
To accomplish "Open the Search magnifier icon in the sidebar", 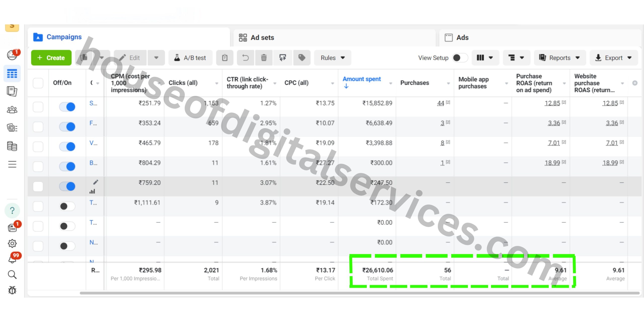I will click(x=12, y=275).
